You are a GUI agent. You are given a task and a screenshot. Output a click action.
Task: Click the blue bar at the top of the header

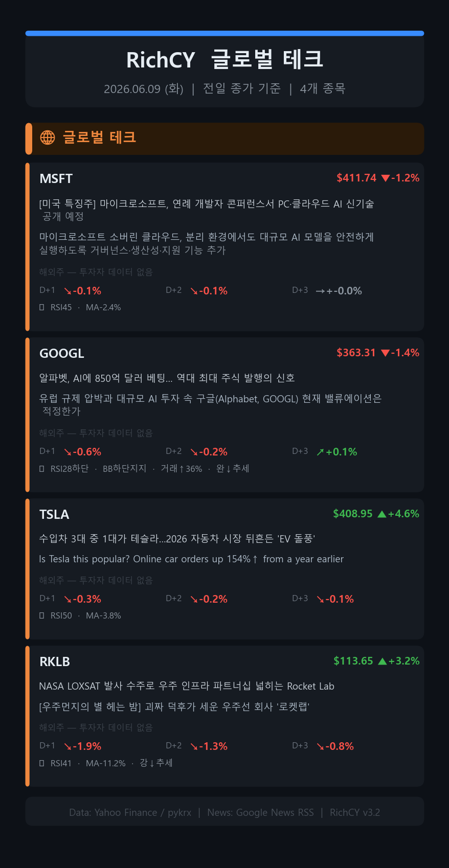pyautogui.click(x=224, y=33)
